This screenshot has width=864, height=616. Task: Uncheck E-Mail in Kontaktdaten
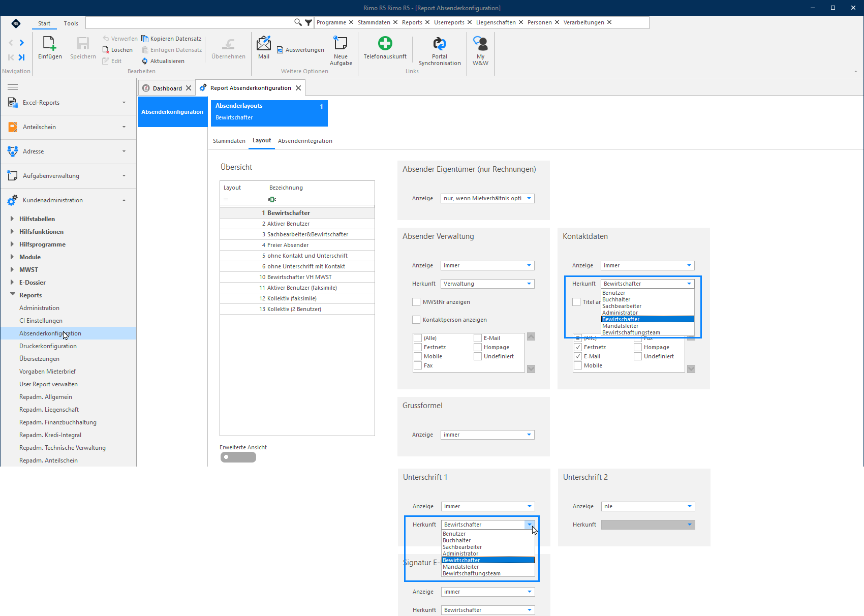pos(578,356)
